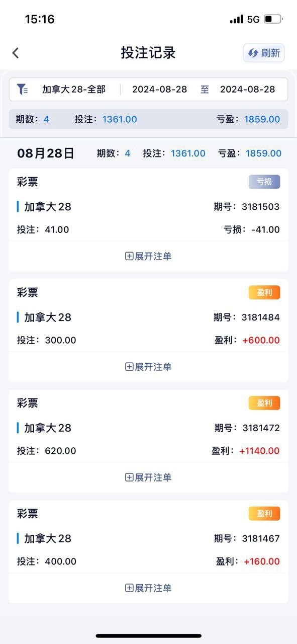The image size is (297, 644).
Task: Tap the summary 亏盈 1859.00 value
Action: click(x=262, y=119)
